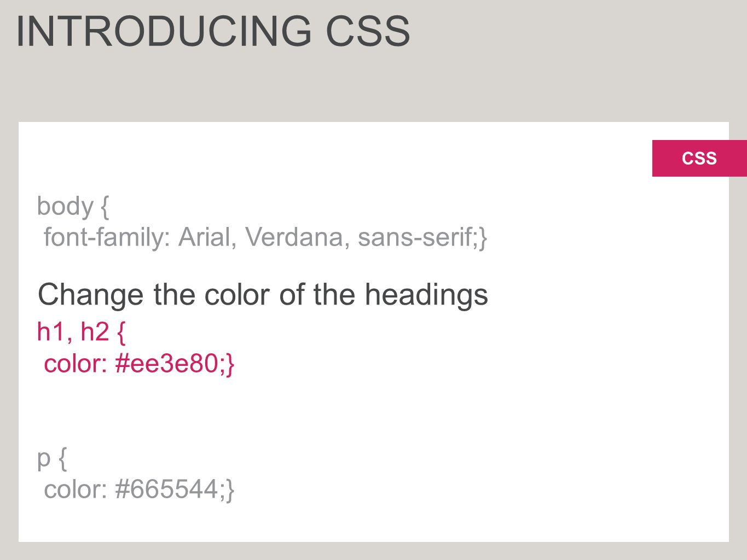The image size is (747, 560).
Task: Click the h1, h2 selector line
Action: pos(81,332)
